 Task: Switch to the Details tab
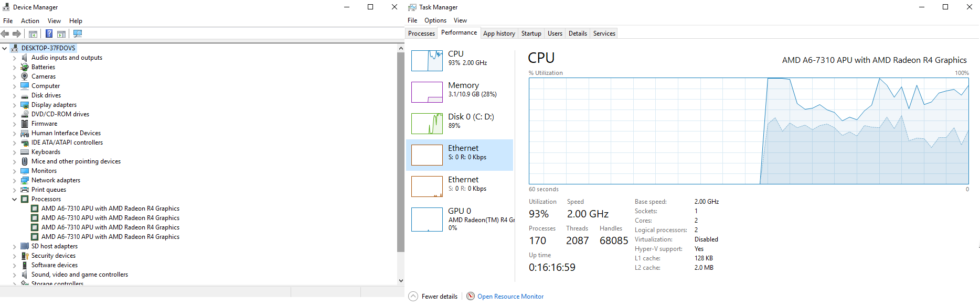click(578, 34)
